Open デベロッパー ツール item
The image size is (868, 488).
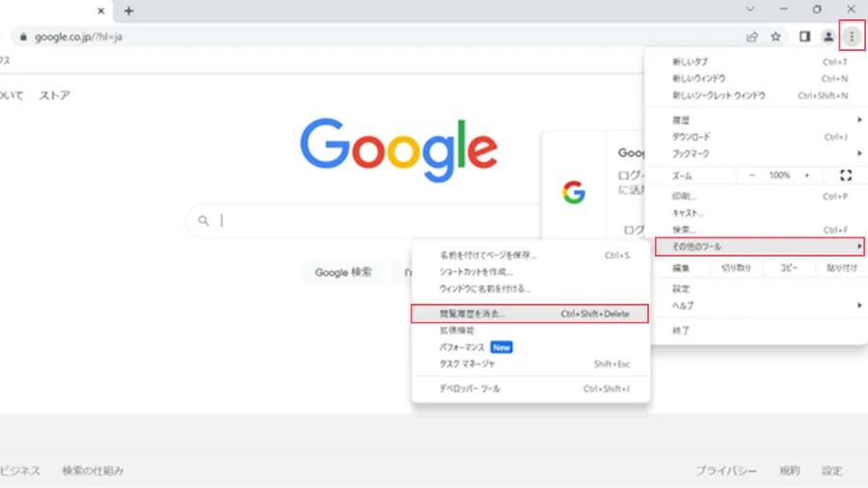[x=530, y=389]
